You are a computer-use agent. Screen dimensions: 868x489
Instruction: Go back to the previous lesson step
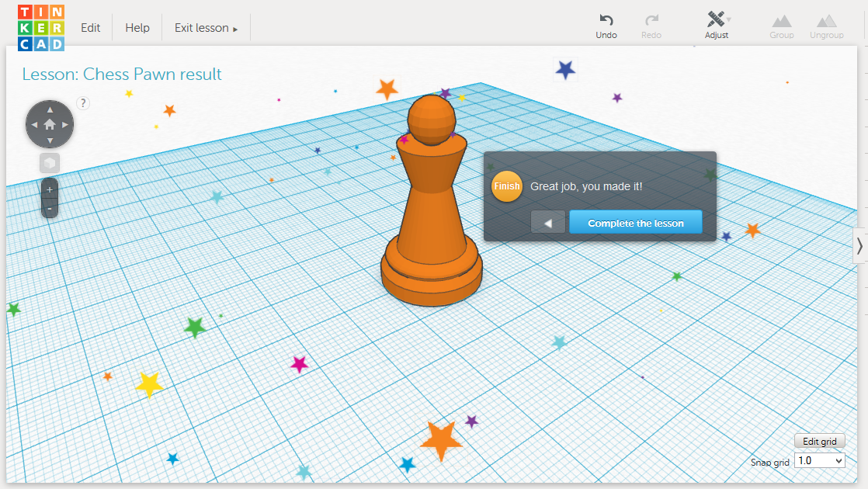pyautogui.click(x=548, y=222)
